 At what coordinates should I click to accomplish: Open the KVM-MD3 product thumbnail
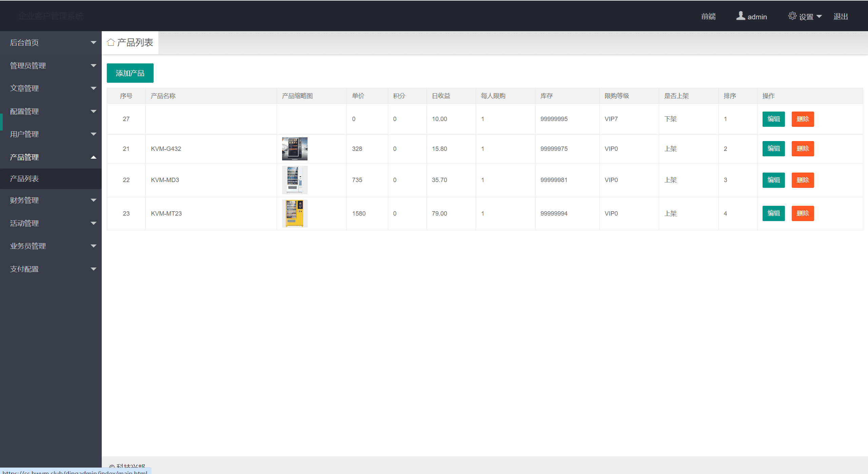(x=295, y=180)
